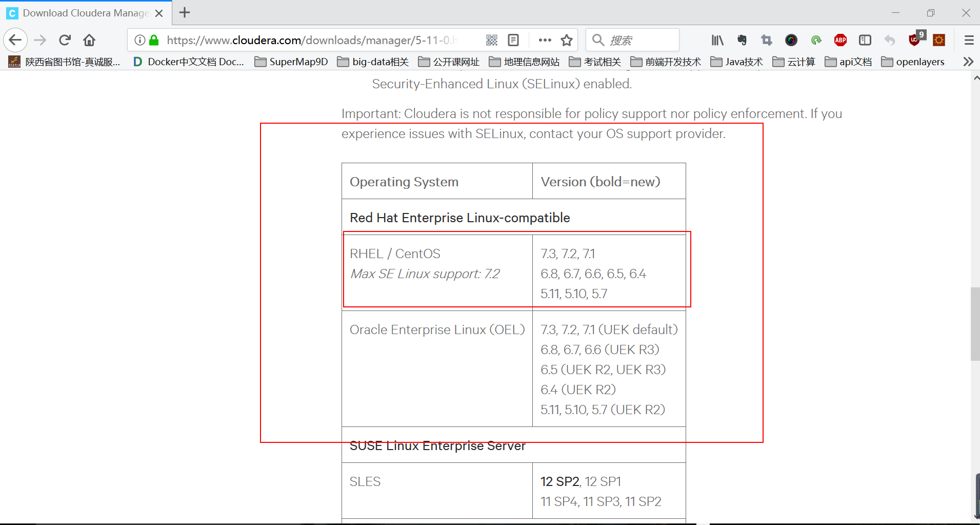Open the Docker中文文档 bookmark
Viewport: 980px width, 525px height.
click(x=188, y=62)
